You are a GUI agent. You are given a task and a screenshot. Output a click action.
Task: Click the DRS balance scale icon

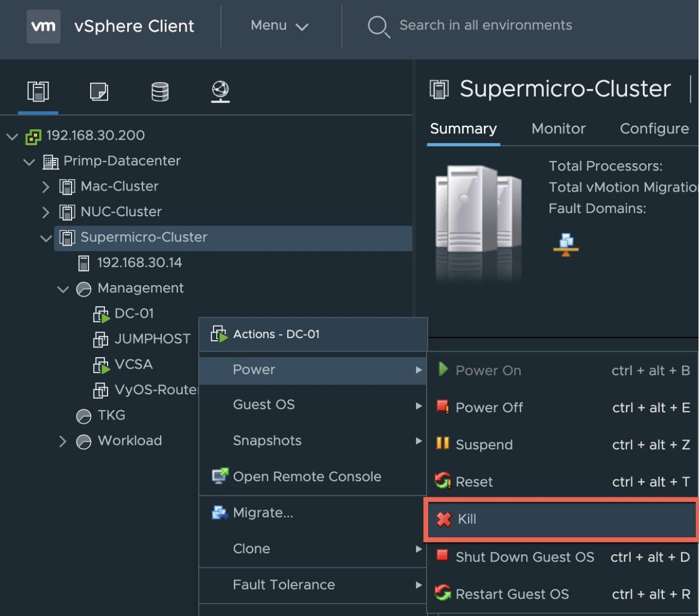click(x=566, y=244)
